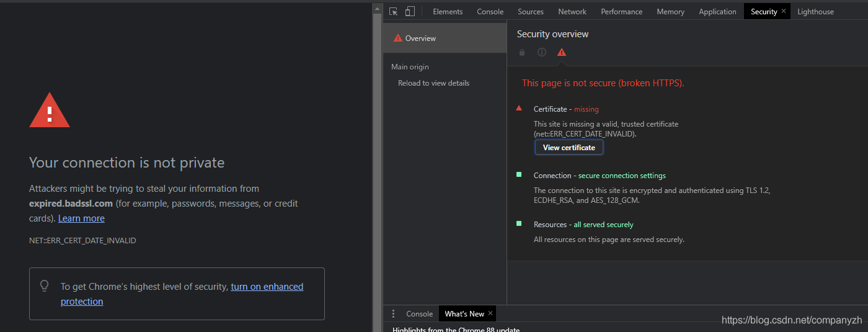Click the page's vertical scrollbar
The image size is (868, 332).
pyautogui.click(x=376, y=168)
